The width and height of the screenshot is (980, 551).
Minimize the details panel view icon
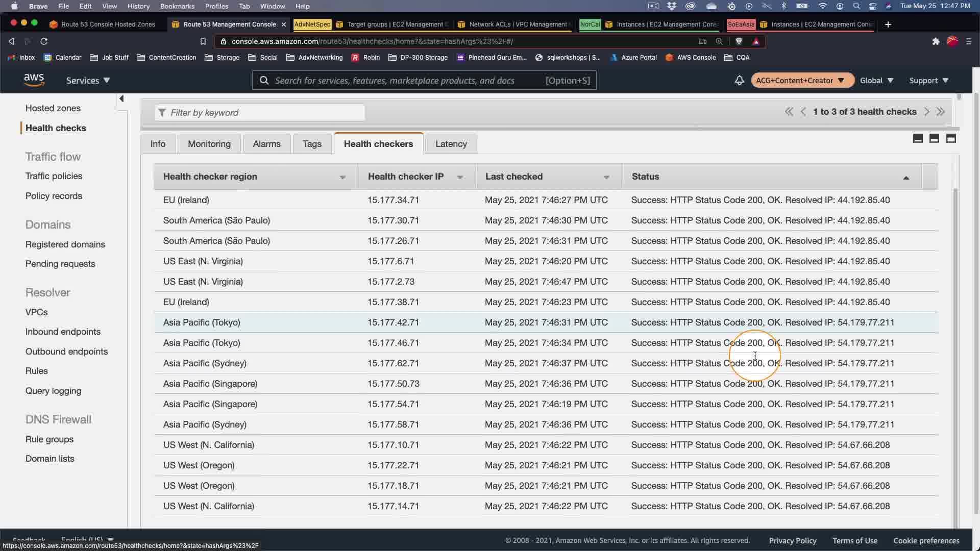(x=918, y=138)
